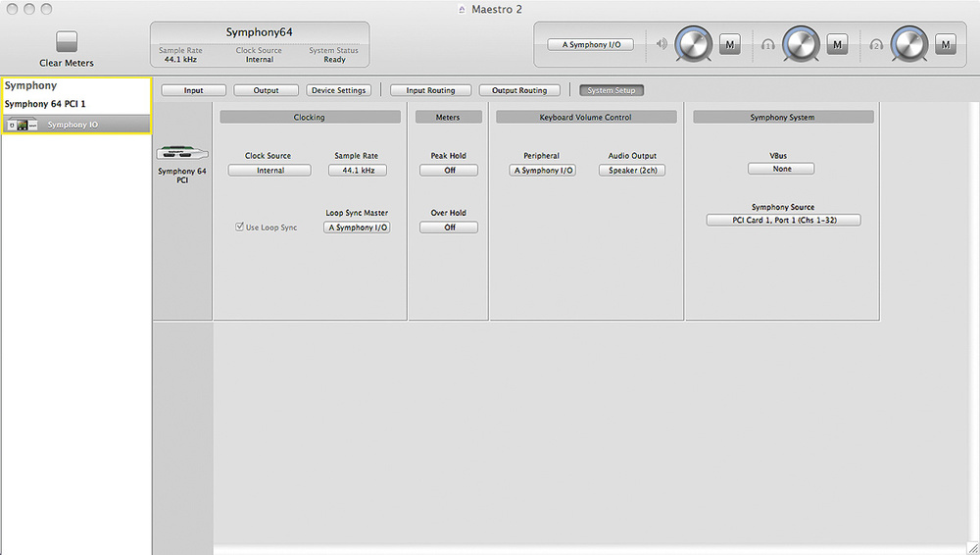980x555 pixels.
Task: Click the headphone 1 icon
Action: tap(770, 44)
